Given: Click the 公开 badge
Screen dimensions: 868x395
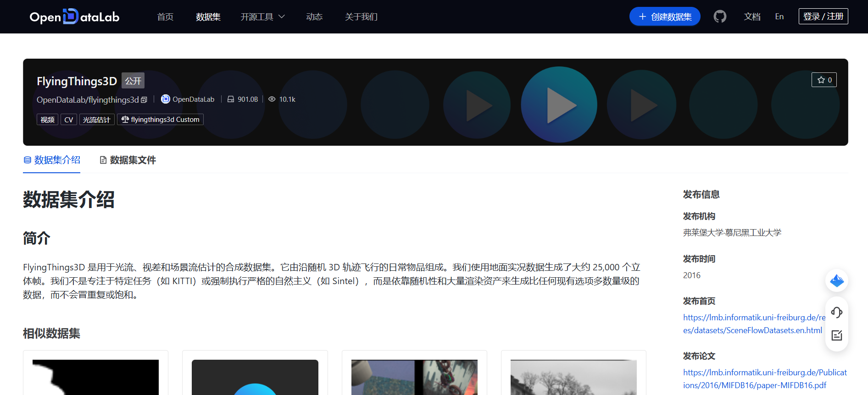Looking at the screenshot, I should 133,81.
